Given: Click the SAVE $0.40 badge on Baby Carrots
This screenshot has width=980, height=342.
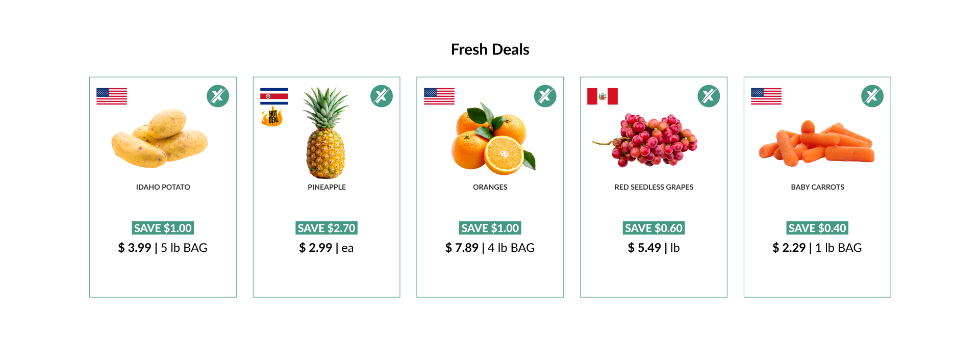Looking at the screenshot, I should (817, 228).
